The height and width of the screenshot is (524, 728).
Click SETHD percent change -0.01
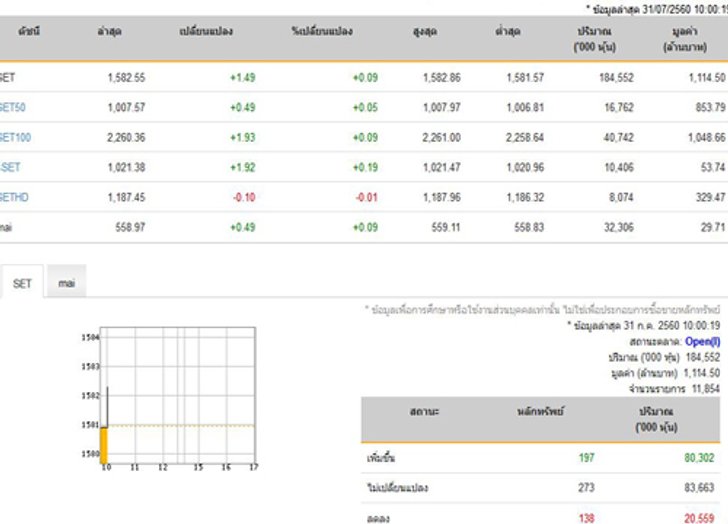click(x=367, y=197)
